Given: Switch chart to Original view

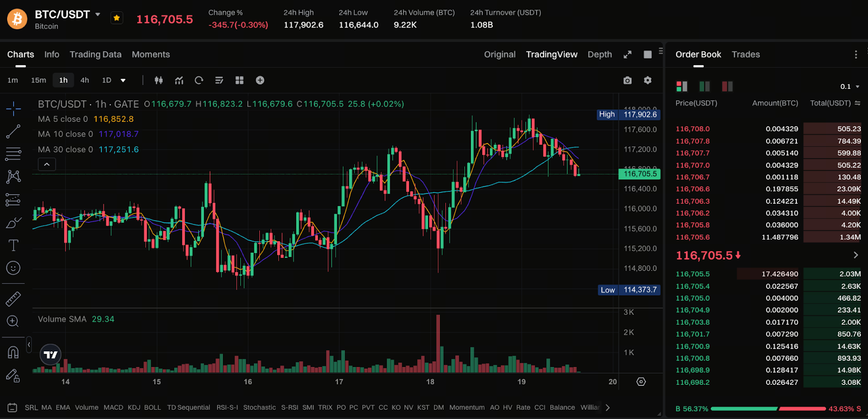Looking at the screenshot, I should pos(500,54).
